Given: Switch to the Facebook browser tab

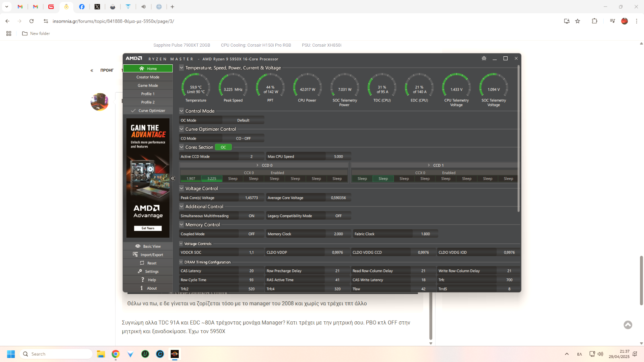Looking at the screenshot, I should 82,6.
